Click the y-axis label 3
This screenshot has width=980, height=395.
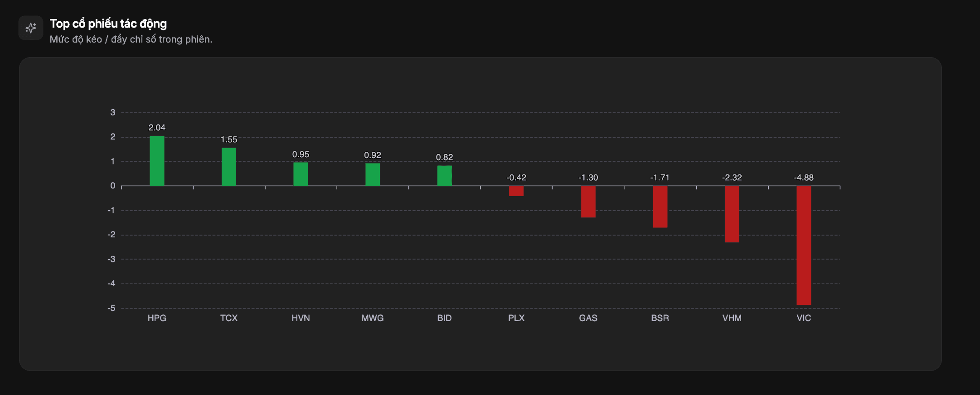click(x=113, y=112)
